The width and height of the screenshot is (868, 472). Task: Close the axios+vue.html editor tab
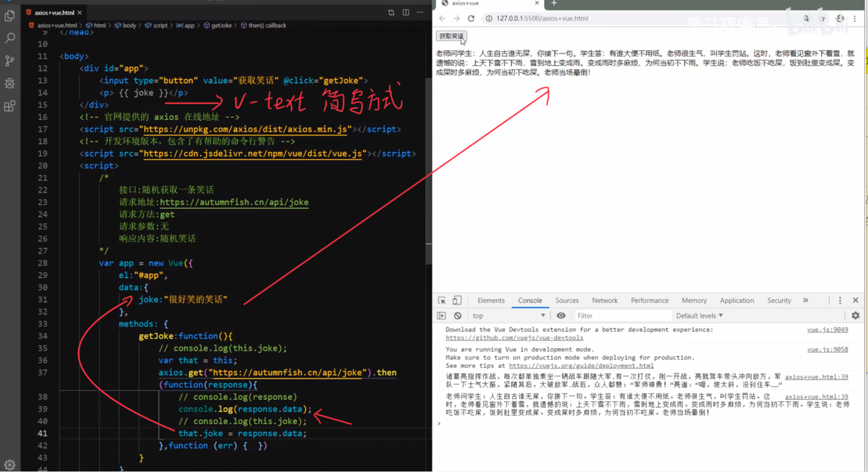click(80, 12)
